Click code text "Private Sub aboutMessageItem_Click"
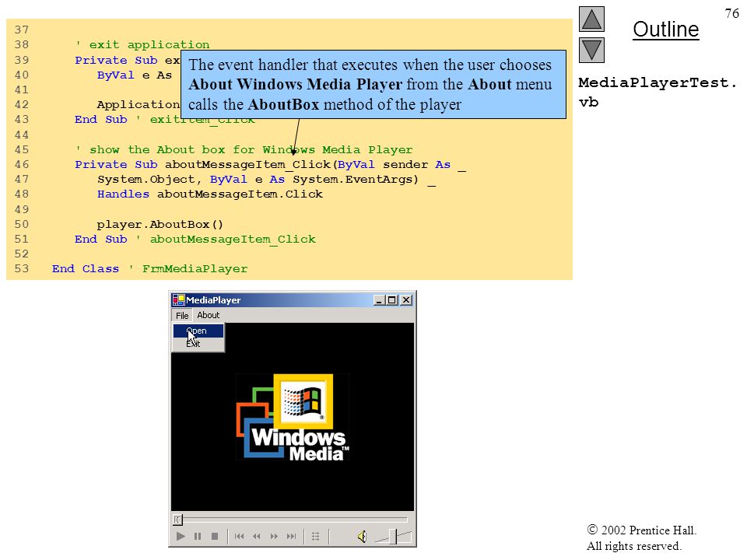Screen dimensions: 747x560 [x=202, y=165]
